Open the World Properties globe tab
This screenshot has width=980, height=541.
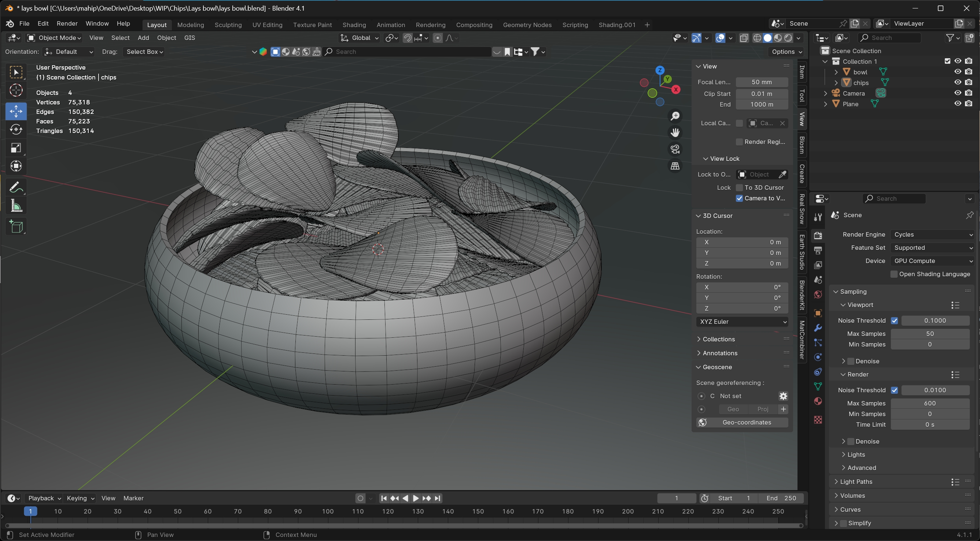pyautogui.click(x=818, y=294)
